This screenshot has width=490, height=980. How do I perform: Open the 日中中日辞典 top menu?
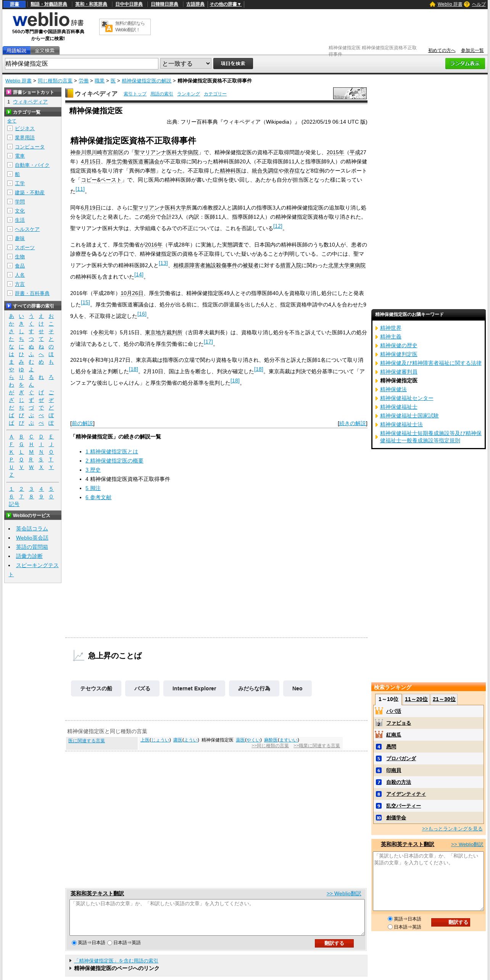129,4
